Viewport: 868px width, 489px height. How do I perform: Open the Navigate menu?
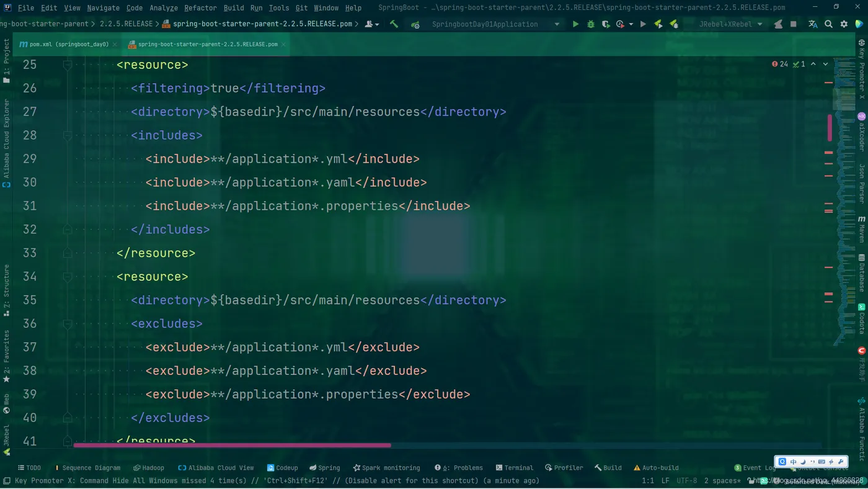click(x=104, y=7)
